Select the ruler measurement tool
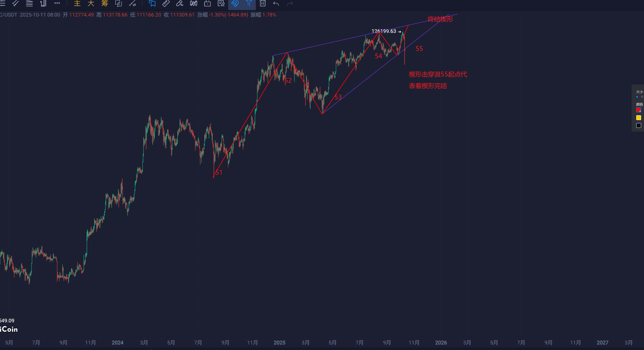Screen dimensions: 644x350 (166, 3)
